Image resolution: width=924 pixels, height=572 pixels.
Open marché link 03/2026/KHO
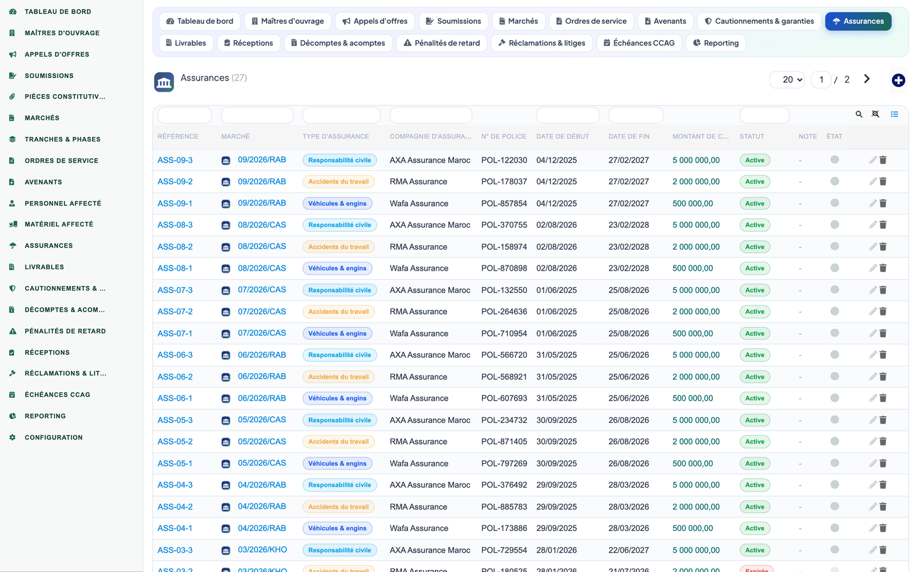pyautogui.click(x=262, y=550)
